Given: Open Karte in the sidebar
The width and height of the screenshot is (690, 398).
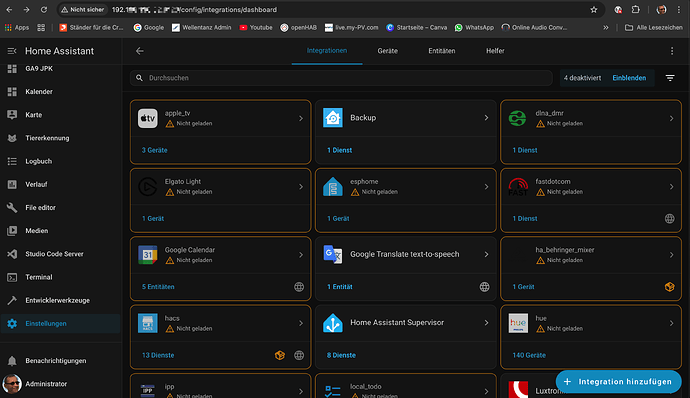Looking at the screenshot, I should point(60,115).
